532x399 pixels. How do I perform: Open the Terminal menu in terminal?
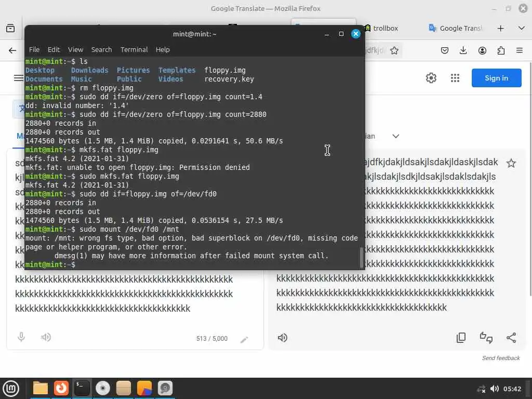click(x=134, y=49)
